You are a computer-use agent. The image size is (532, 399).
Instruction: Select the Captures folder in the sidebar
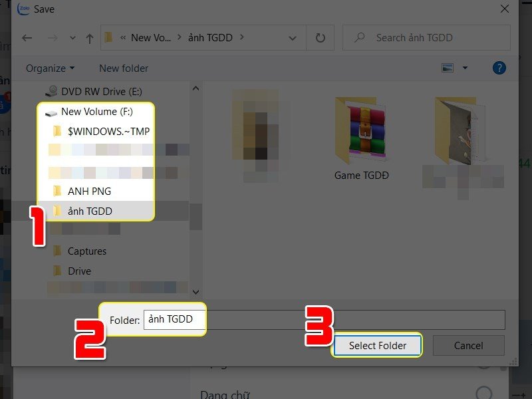[88, 251]
